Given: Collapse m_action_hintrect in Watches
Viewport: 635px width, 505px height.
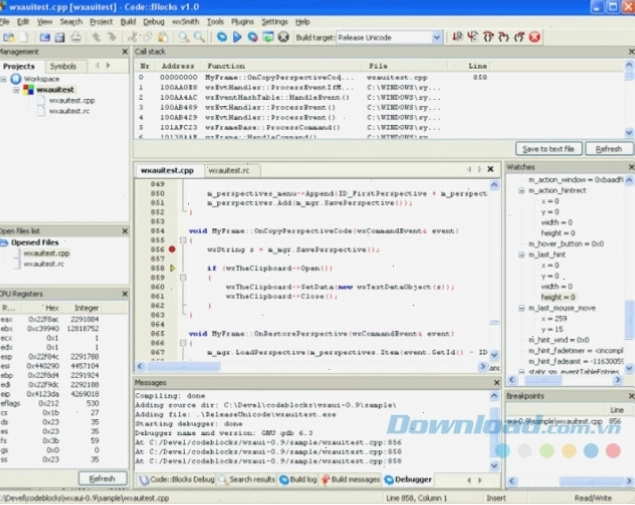Looking at the screenshot, I should tap(522, 190).
